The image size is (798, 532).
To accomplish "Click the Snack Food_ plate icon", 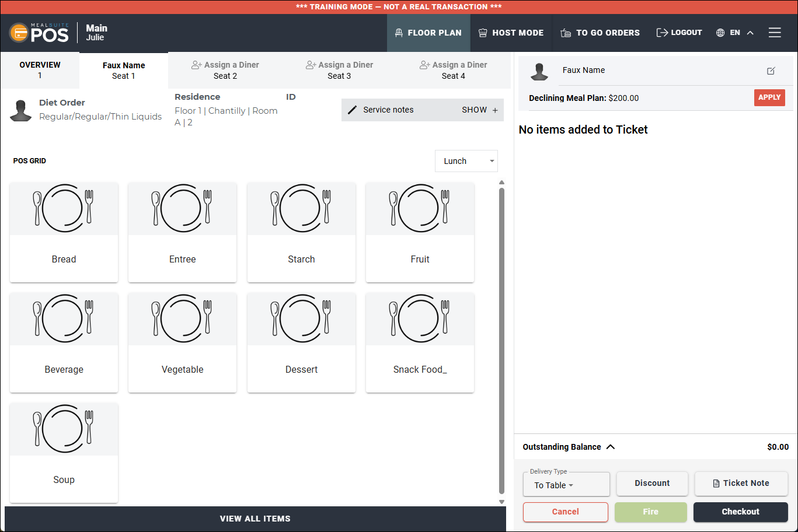I will click(x=420, y=318).
